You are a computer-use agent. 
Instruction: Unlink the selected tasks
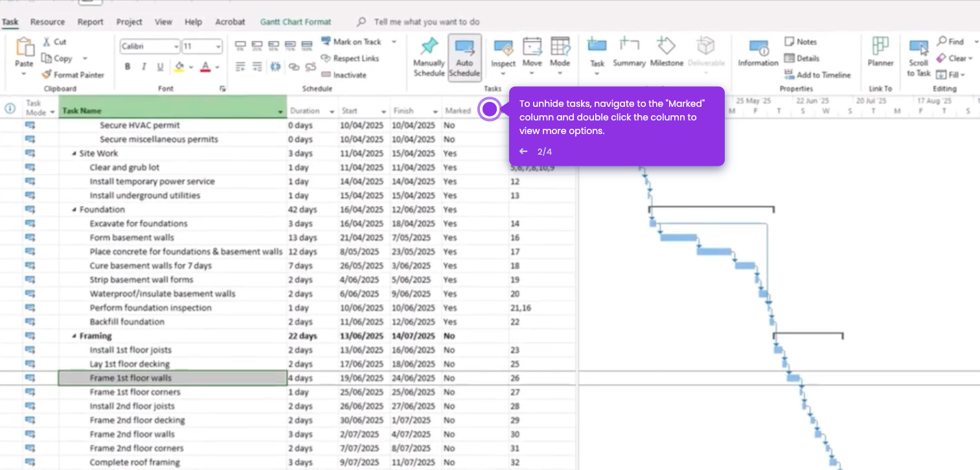[x=310, y=67]
